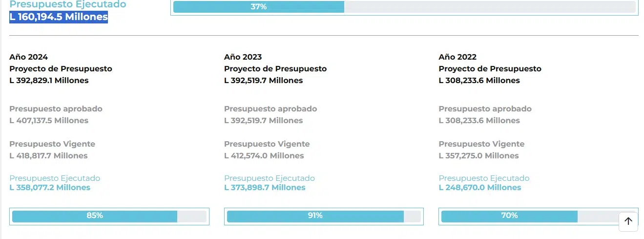This screenshot has height=239, width=644.
Task: Click the 2024 approved budget L 407,137.5 Millones
Action: pyautogui.click(x=49, y=121)
